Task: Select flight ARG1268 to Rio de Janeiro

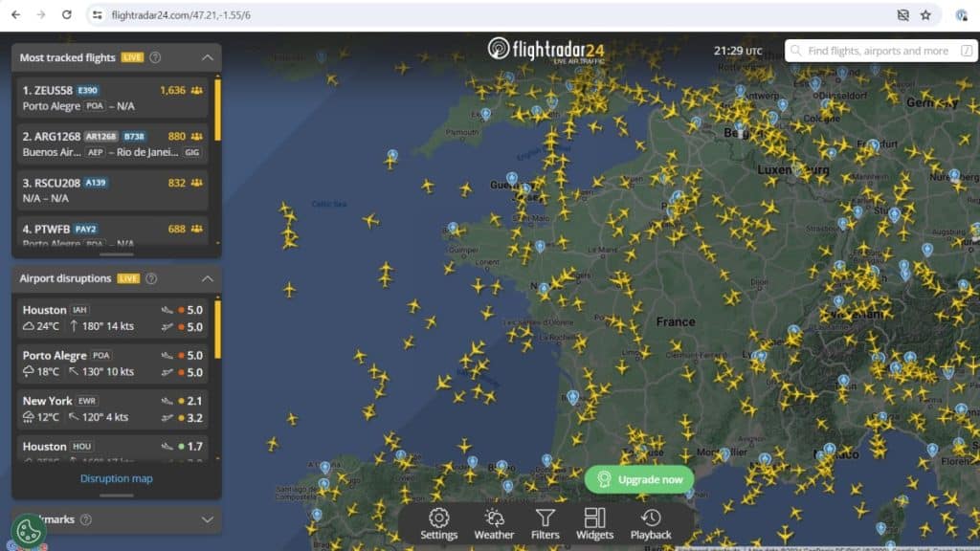Action: click(113, 144)
